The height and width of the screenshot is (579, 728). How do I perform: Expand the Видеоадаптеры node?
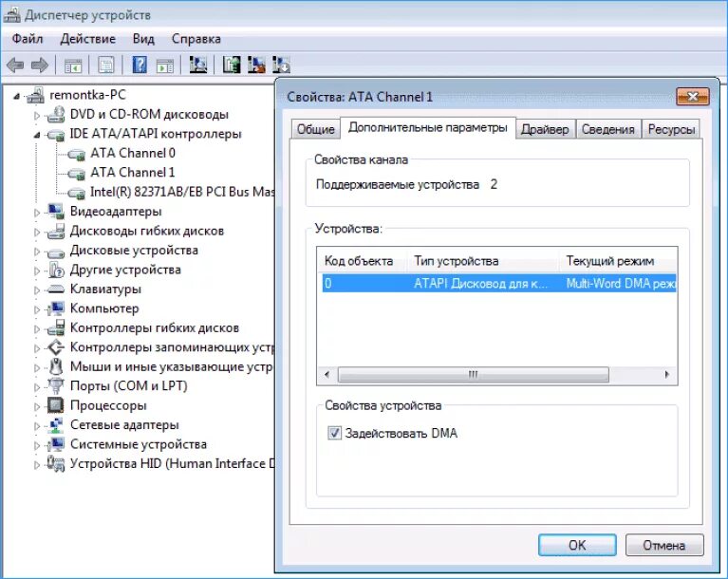(37, 213)
